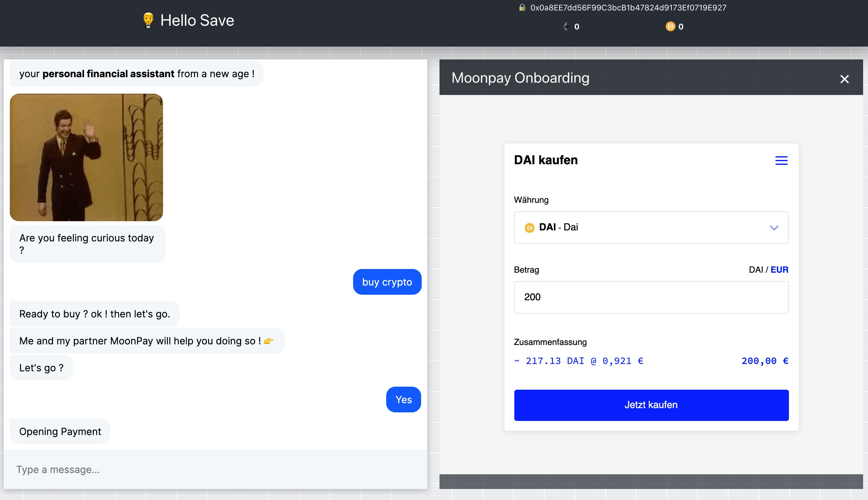
Task: Click the Jetzt kaufen purchase button
Action: 650,405
